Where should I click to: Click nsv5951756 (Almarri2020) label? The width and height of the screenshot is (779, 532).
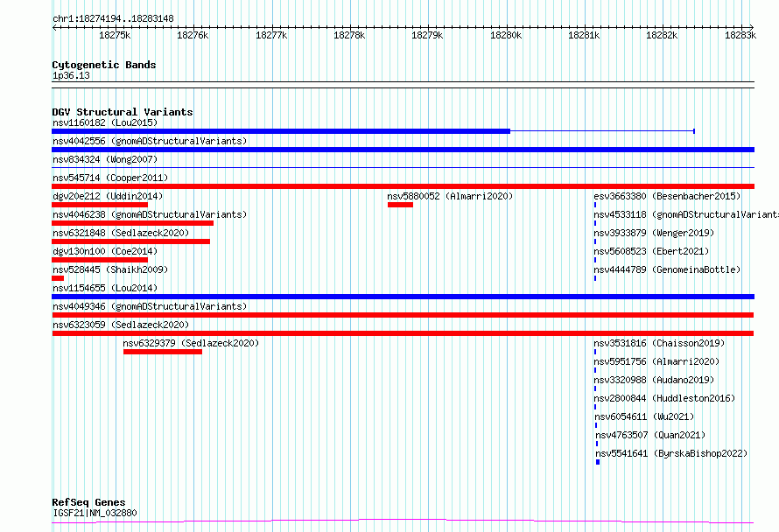pyautogui.click(x=656, y=361)
